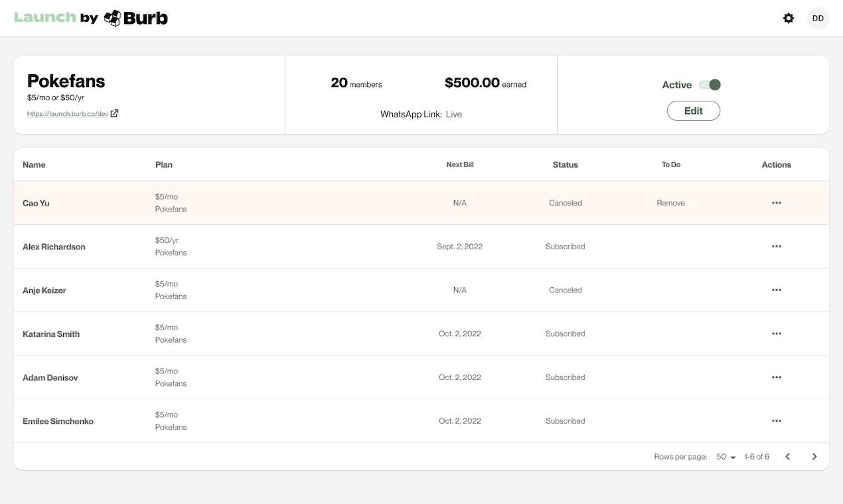Click the external link icon beside the URL
Image resolution: width=843 pixels, height=504 pixels.
pos(114,113)
